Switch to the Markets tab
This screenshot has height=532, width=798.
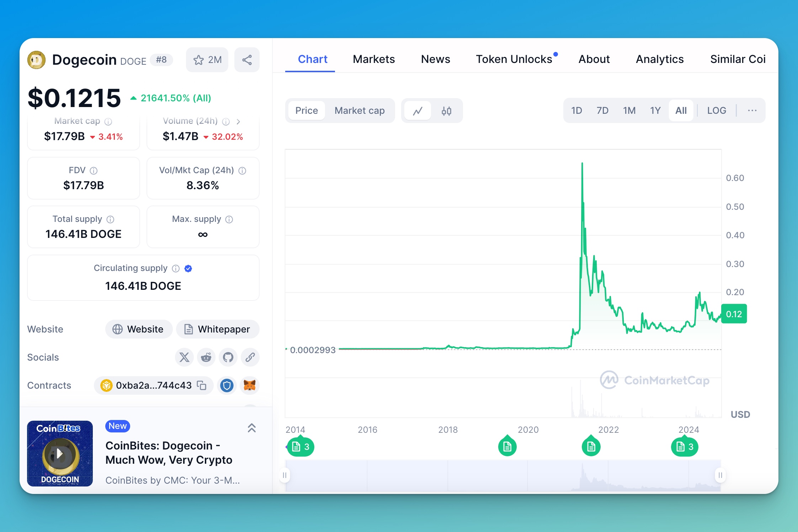click(374, 59)
